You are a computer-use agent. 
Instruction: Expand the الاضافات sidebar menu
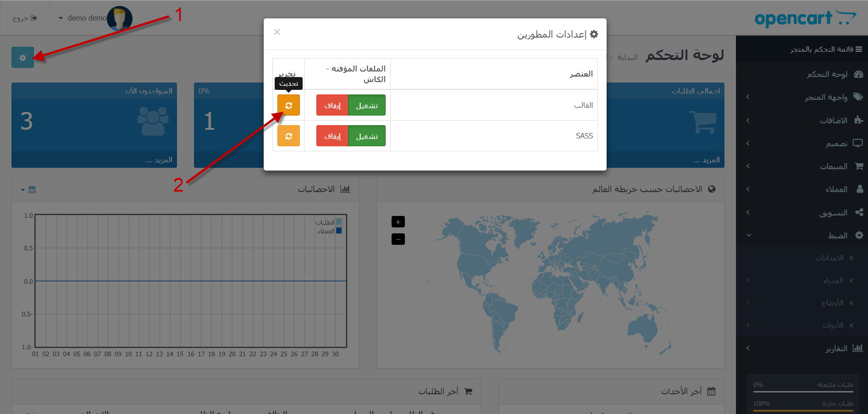802,120
